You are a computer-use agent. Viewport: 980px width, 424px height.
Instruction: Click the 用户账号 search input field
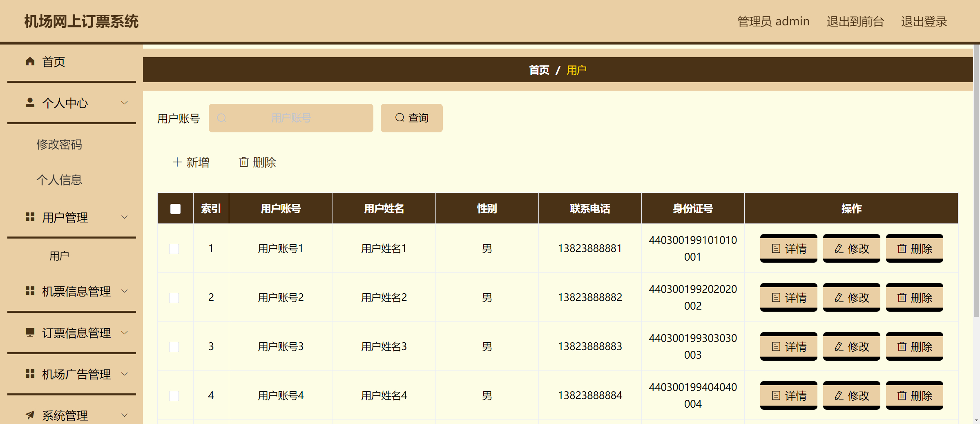click(x=291, y=118)
